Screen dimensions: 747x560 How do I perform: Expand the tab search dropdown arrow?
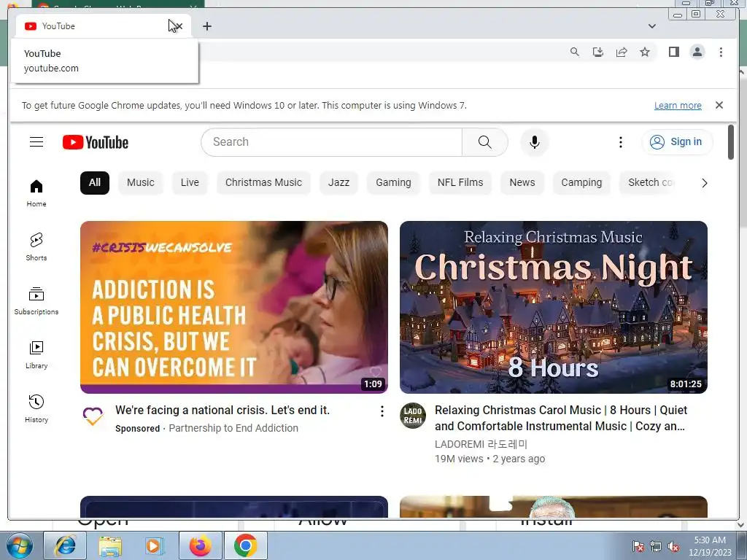click(x=651, y=26)
